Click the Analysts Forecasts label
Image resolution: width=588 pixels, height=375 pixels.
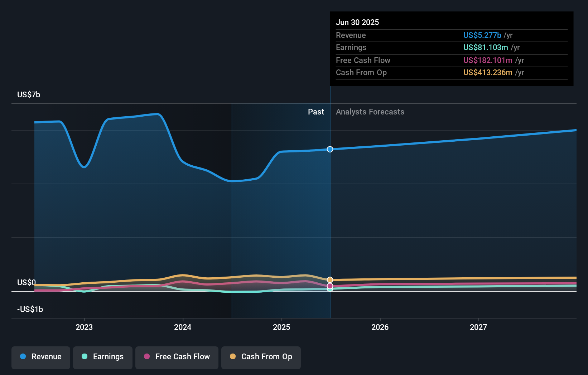point(370,112)
